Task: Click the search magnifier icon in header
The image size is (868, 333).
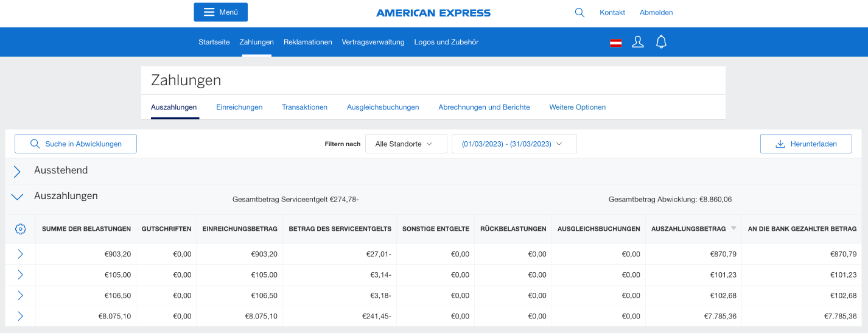Action: coord(579,12)
